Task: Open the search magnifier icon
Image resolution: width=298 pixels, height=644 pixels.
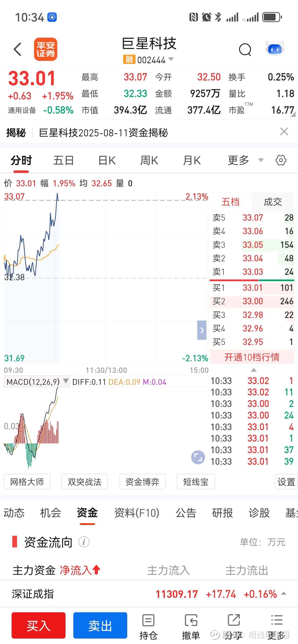Action: (245, 49)
